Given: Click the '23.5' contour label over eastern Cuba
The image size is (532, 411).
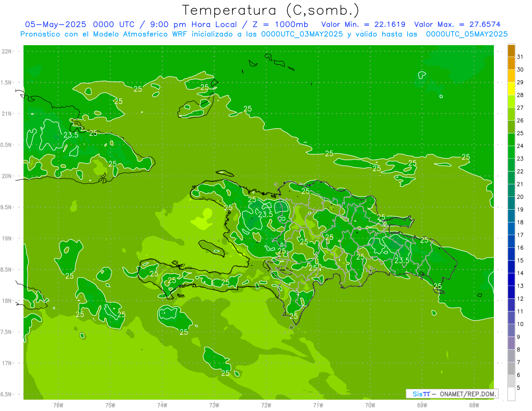Looking at the screenshot, I should pyautogui.click(x=71, y=135).
